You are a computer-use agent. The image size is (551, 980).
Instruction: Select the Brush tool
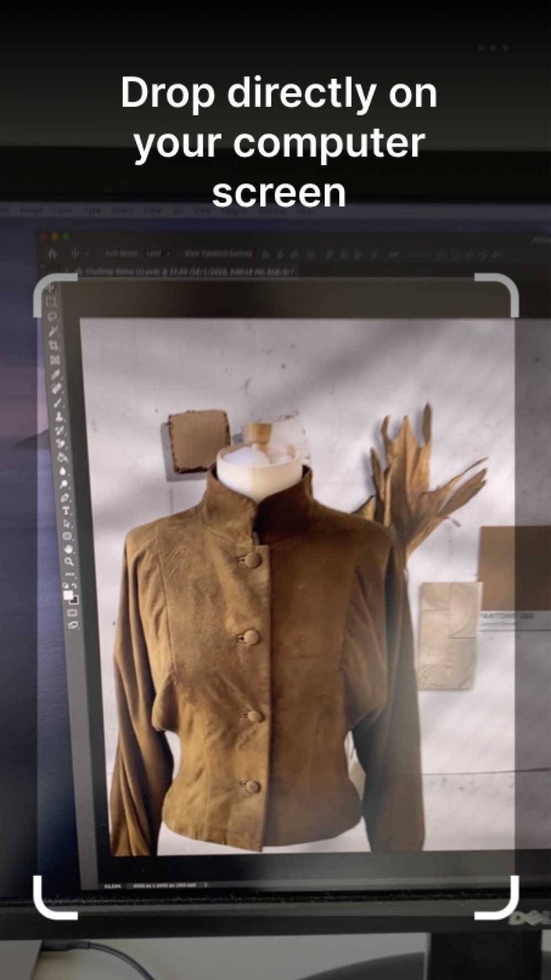coord(58,403)
